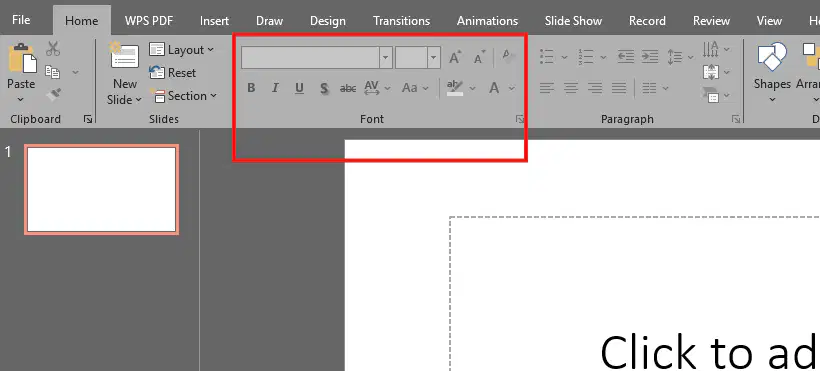Open highlight color dropdown arrow
Screen dimensions: 820x371
tap(473, 88)
